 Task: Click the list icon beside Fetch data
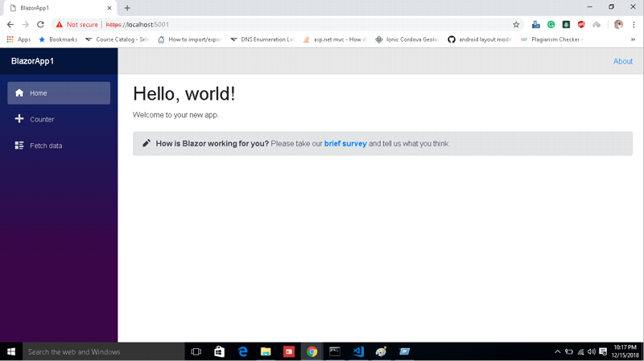click(19, 146)
